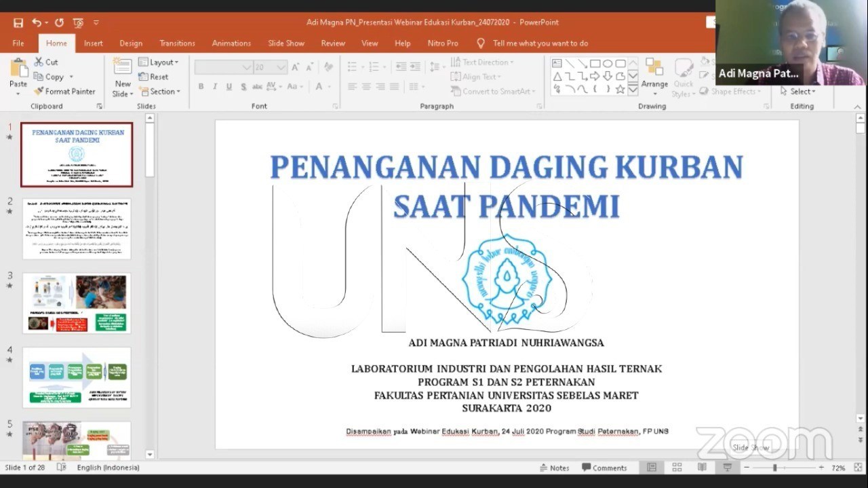Click the Reset button in the Slides group

tap(155, 77)
